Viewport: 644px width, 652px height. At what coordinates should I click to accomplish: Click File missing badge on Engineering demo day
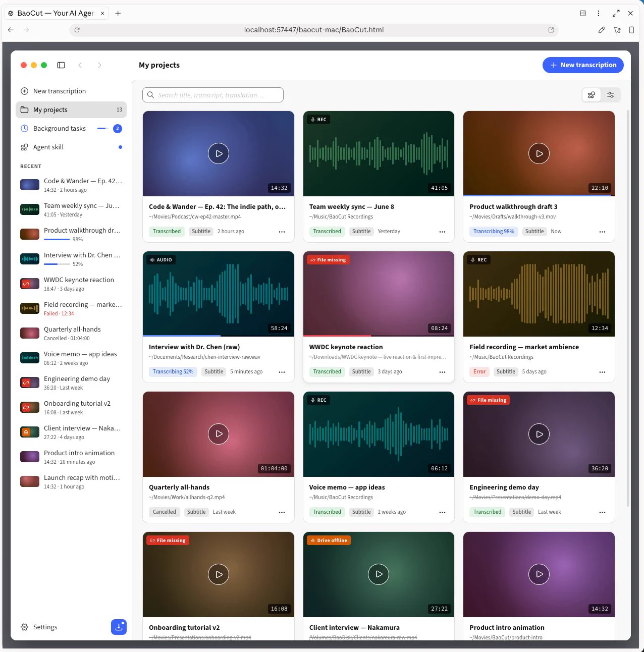(x=489, y=400)
